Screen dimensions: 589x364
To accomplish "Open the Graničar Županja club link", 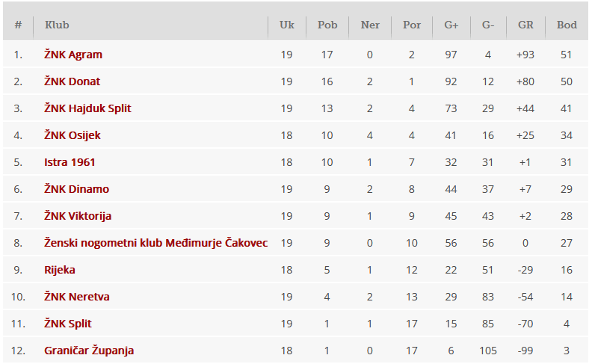I will [89, 351].
